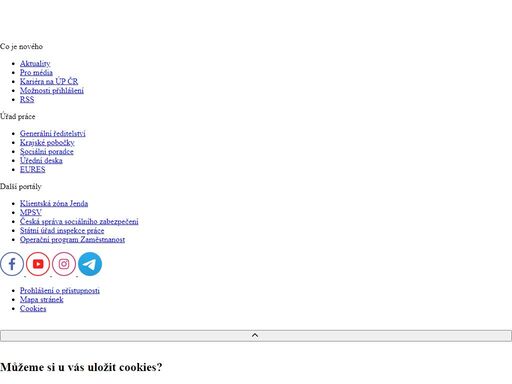Go to Pro média page
Viewport: 512px width, 384px height.
pos(36,72)
